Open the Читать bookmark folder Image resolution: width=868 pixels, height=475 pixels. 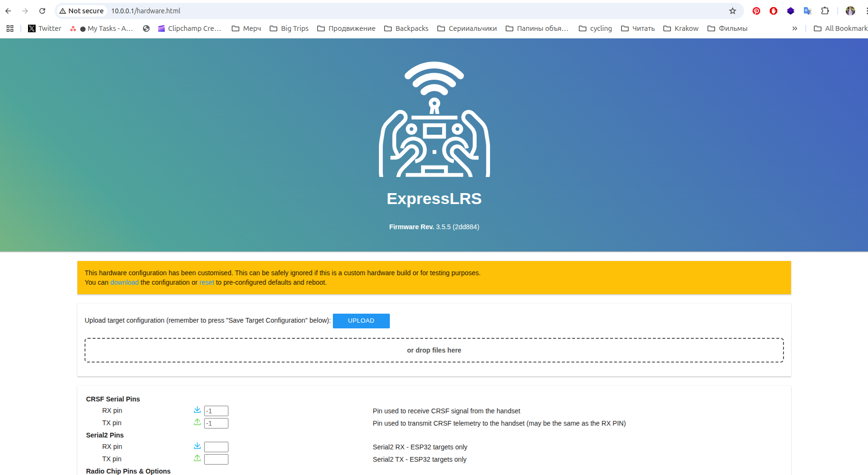coord(638,28)
